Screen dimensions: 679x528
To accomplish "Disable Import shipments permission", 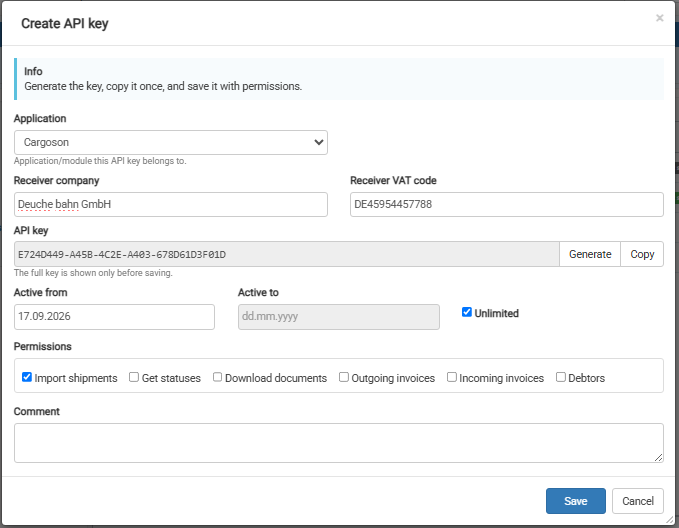I will [27, 377].
